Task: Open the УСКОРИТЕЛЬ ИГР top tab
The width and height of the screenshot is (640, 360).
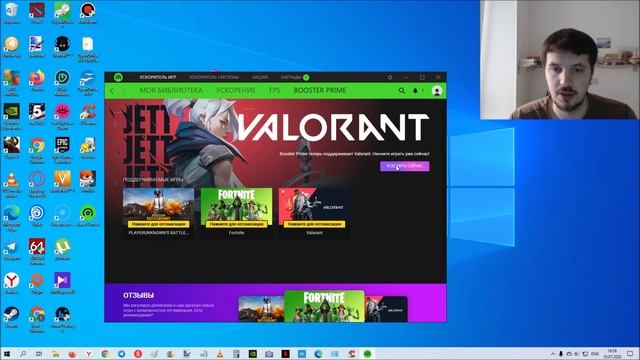Action: [x=158, y=77]
